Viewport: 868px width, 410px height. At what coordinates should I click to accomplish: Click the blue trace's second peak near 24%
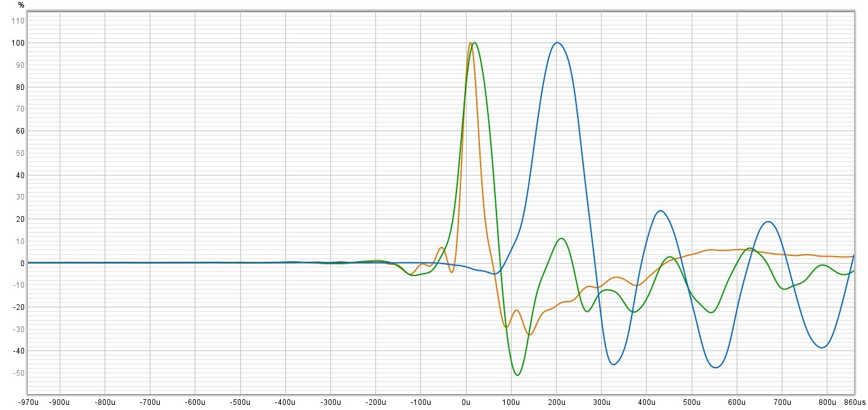pyautogui.click(x=660, y=210)
